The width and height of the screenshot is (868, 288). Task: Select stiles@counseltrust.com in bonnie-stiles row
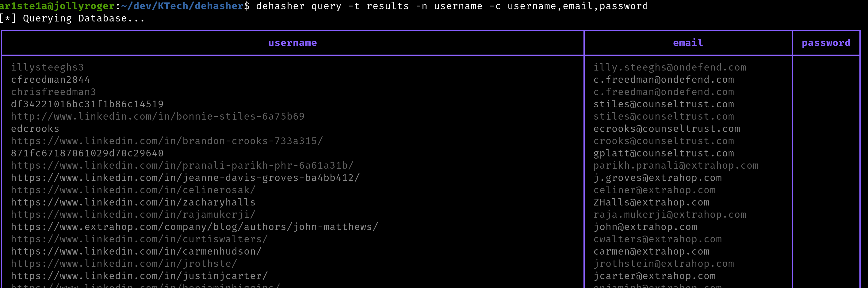pos(664,116)
